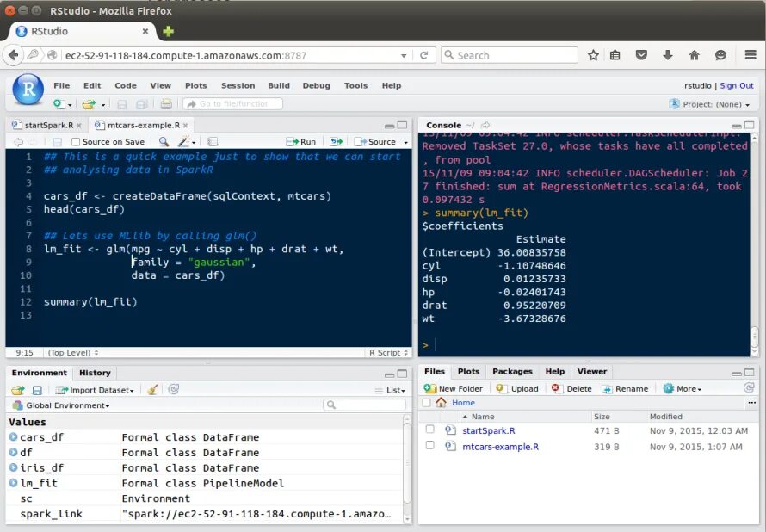This screenshot has width=766, height=532.
Task: Click the Rename button
Action: pyautogui.click(x=625, y=389)
